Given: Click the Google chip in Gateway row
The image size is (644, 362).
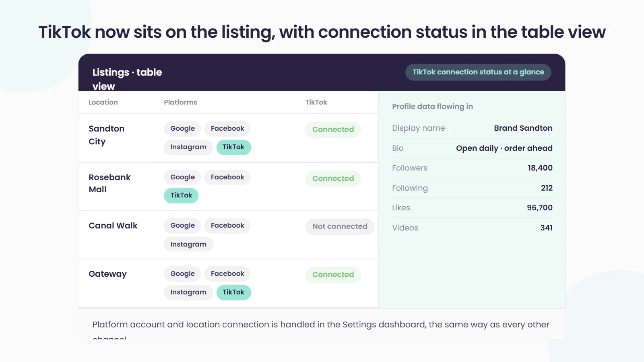Looking at the screenshot, I should (x=182, y=274).
